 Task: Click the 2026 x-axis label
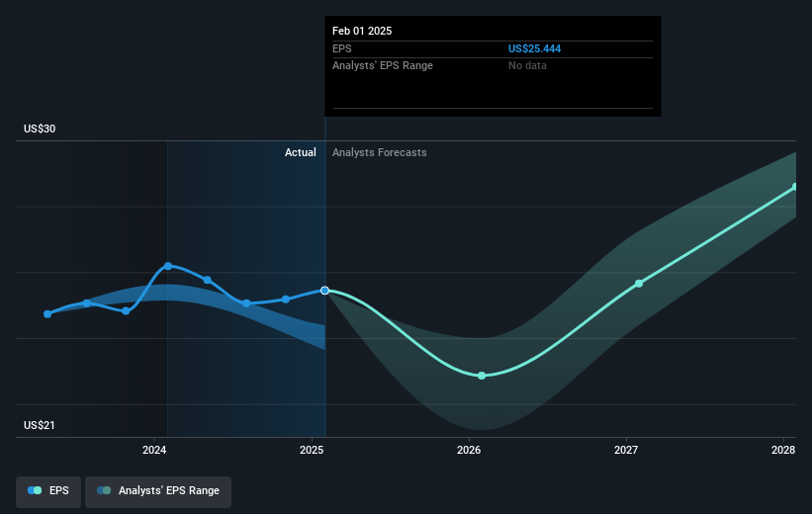pos(469,451)
